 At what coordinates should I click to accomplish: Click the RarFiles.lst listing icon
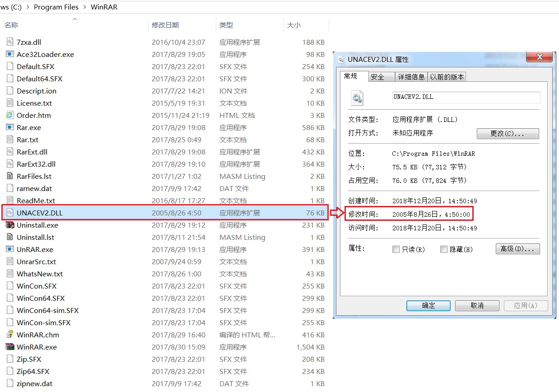click(10, 176)
